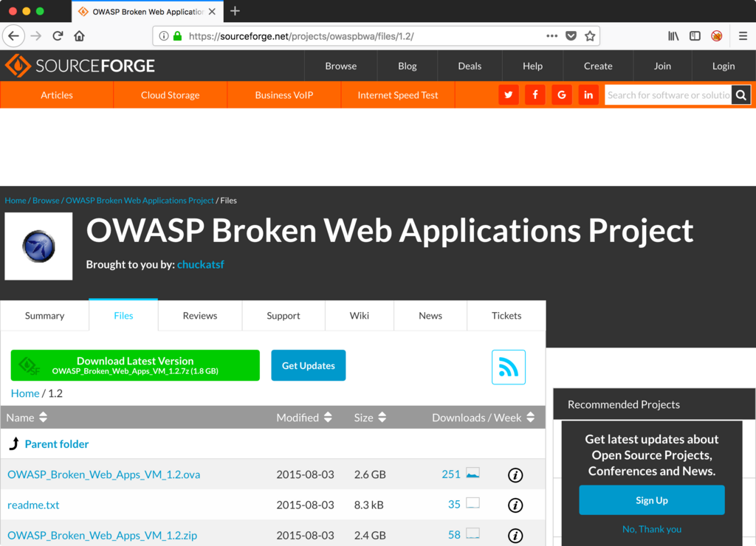
Task: Open the Summary tab
Action: (x=44, y=316)
